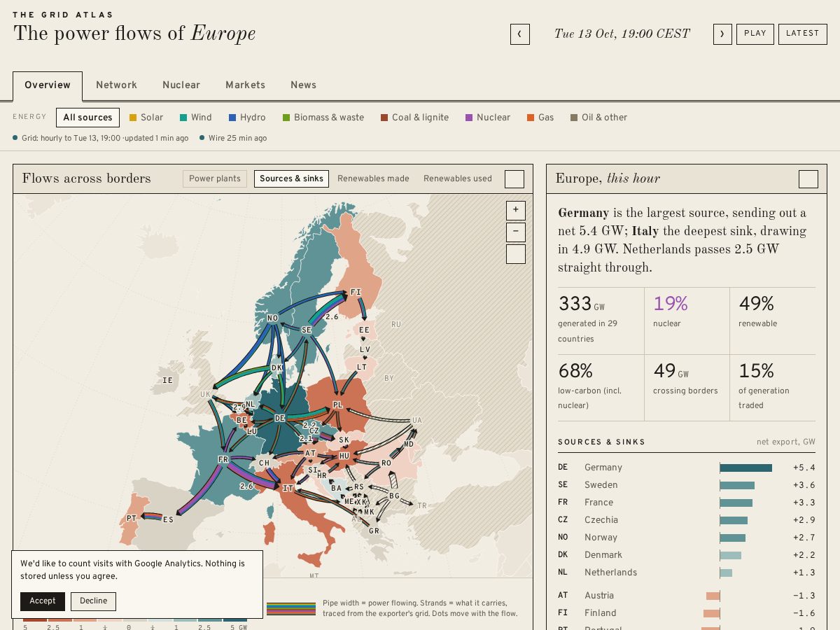Zoom out of the map with the minus button
The width and height of the screenshot is (840, 630).
[x=516, y=232]
